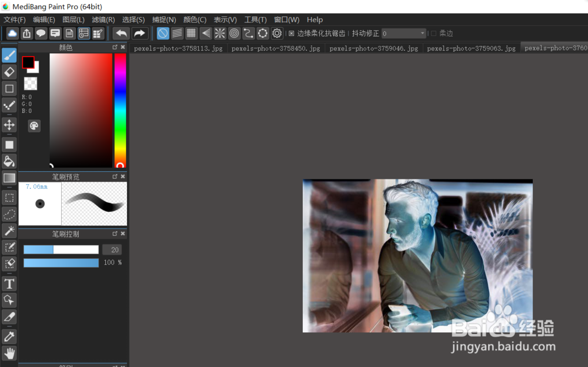Switch to pexels-photo-3759063.jpg tab
This screenshot has height=367, width=588.
coord(471,48)
